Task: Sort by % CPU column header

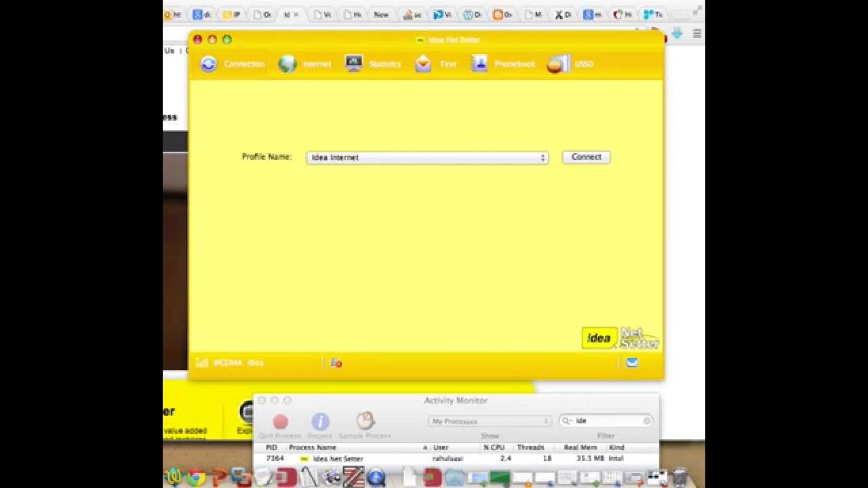Action: click(496, 447)
